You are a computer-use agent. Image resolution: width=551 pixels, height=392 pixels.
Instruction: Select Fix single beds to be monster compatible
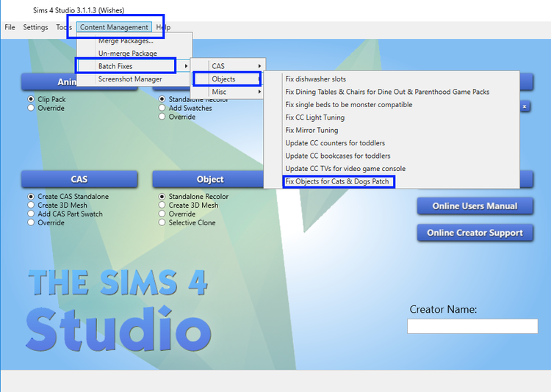point(392,105)
